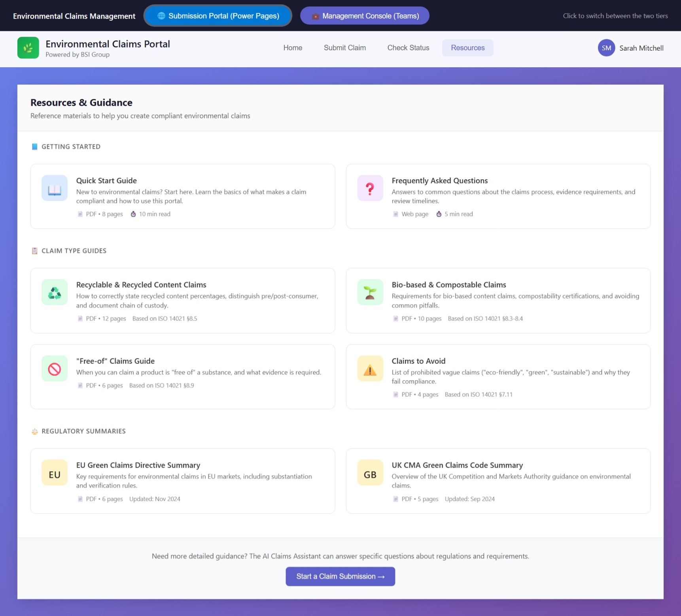Click Start a Claim Submission
This screenshot has height=616, width=681.
tap(340, 576)
